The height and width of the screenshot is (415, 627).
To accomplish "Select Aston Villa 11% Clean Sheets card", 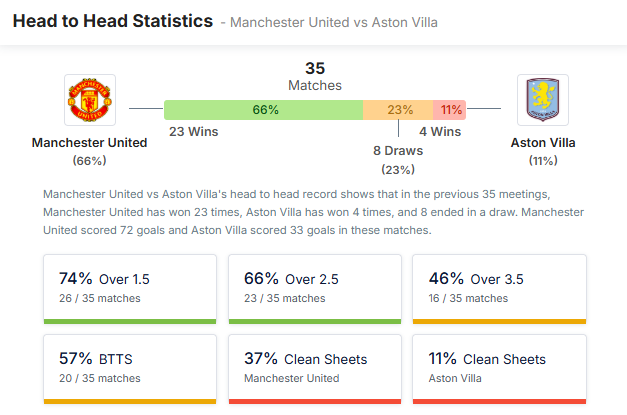I will coord(499,368).
